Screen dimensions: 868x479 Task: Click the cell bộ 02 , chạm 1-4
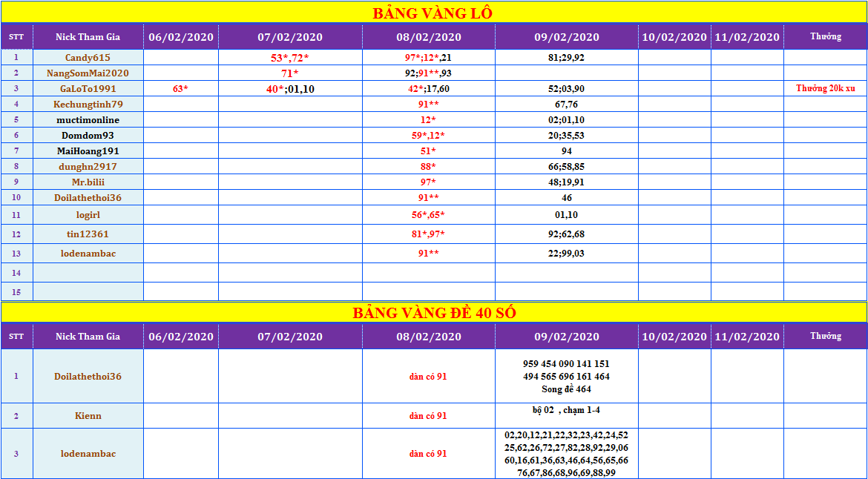pyautogui.click(x=566, y=415)
